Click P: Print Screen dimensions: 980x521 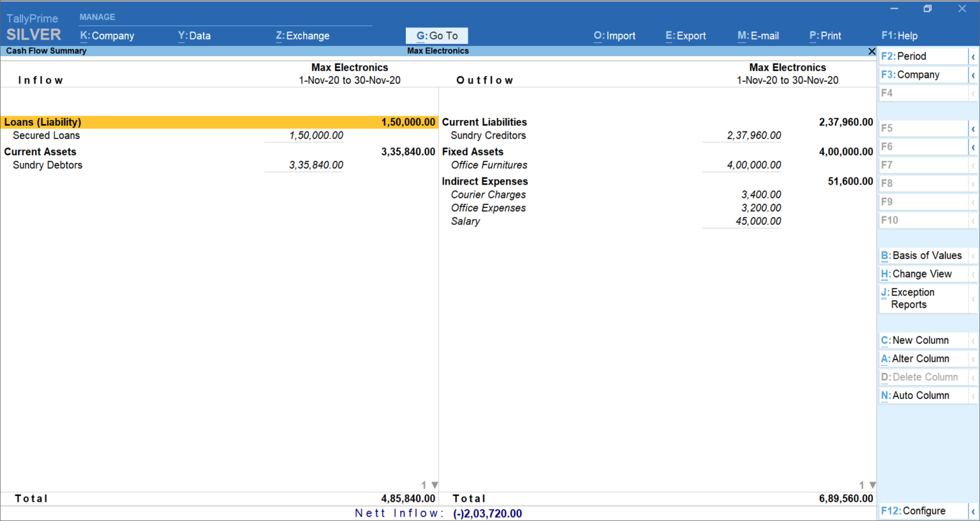[824, 36]
